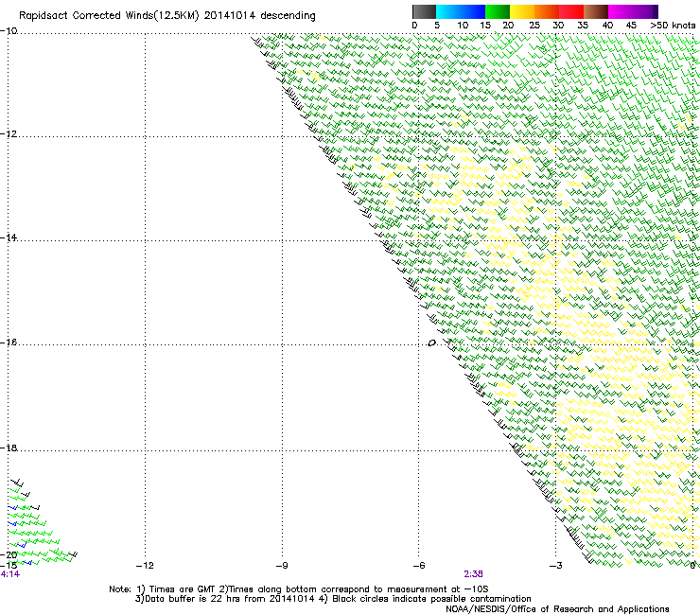Click the -10 latitude axis label
Screen dimensions: 700x615
(9, 31)
